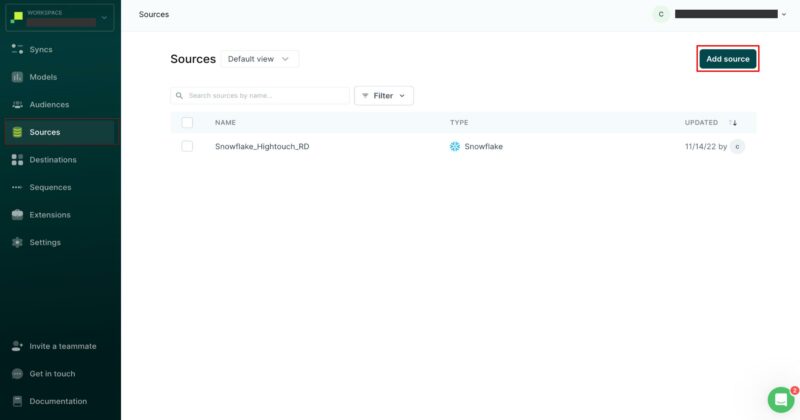
Task: Click the Destinations grid icon
Action: (17, 159)
